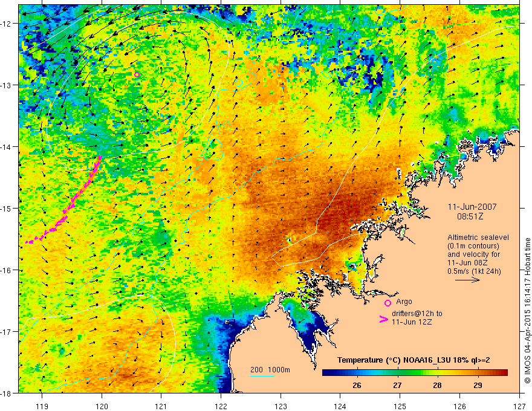Click the 08:51Z time text
532x411 pixels.
[470, 216]
